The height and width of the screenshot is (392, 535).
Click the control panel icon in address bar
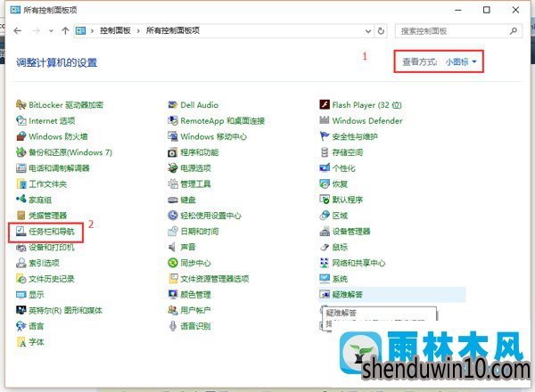coord(80,31)
